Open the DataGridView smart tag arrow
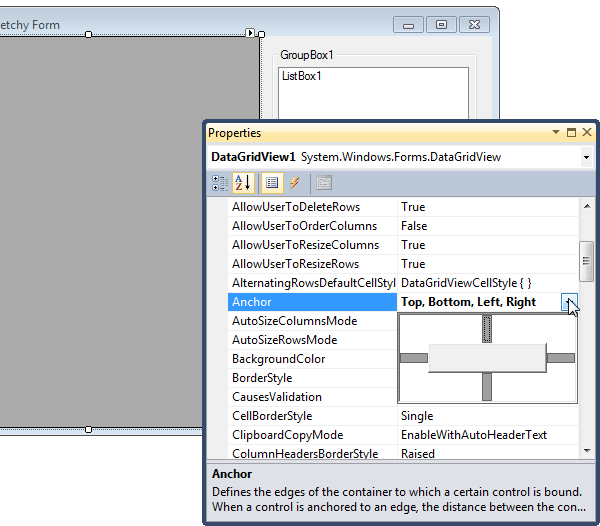 (x=250, y=33)
